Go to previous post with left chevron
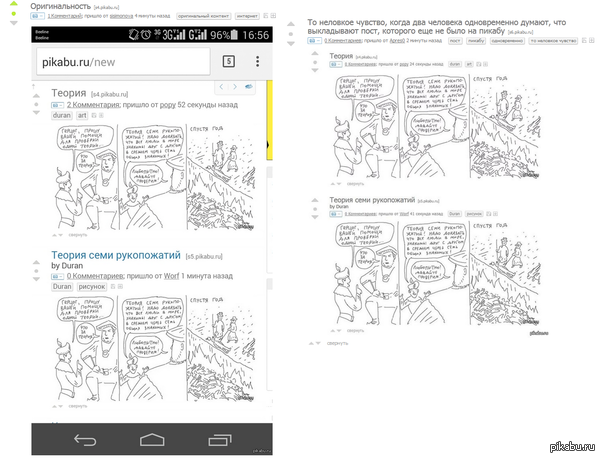This screenshot has width=600, height=458. click(x=221, y=87)
